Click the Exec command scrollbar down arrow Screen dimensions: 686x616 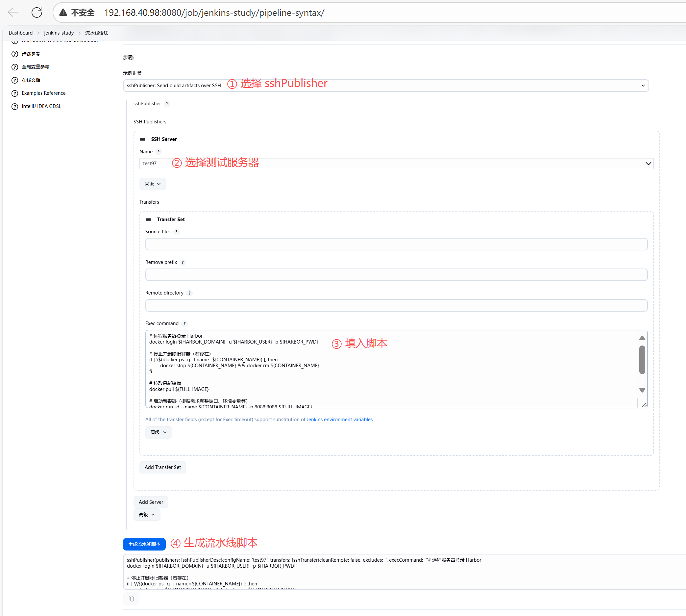pyautogui.click(x=642, y=390)
